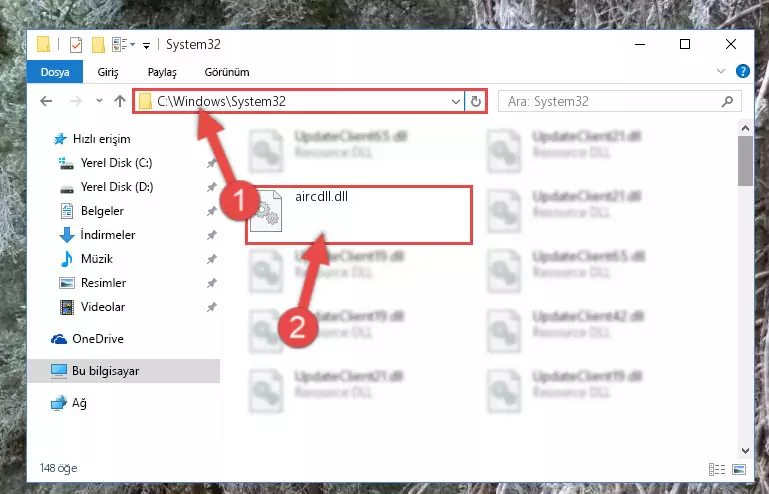Click the search magnifier icon
This screenshot has height=494, width=769.
point(727,102)
